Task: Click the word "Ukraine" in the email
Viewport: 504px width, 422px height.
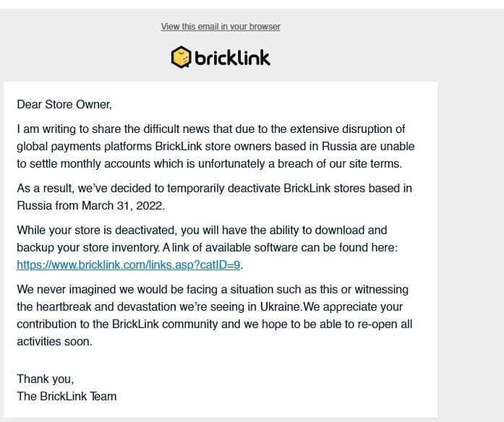Action: coord(280,307)
